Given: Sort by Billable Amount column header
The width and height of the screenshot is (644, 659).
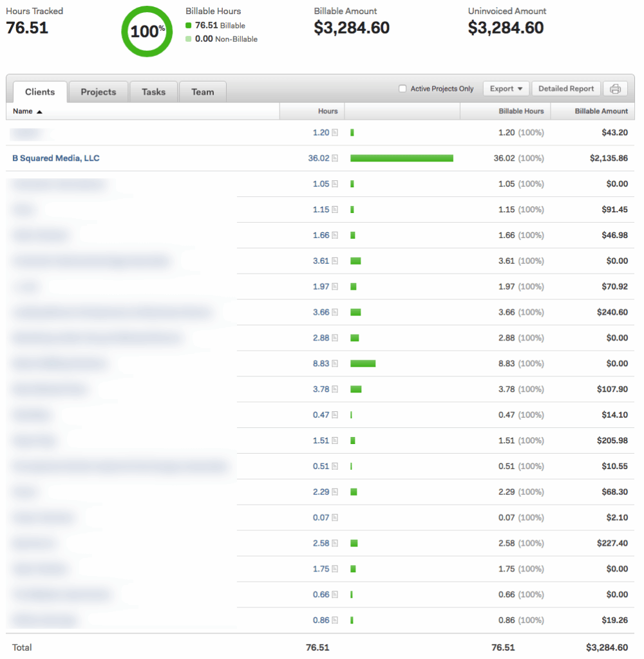Looking at the screenshot, I should pos(601,111).
